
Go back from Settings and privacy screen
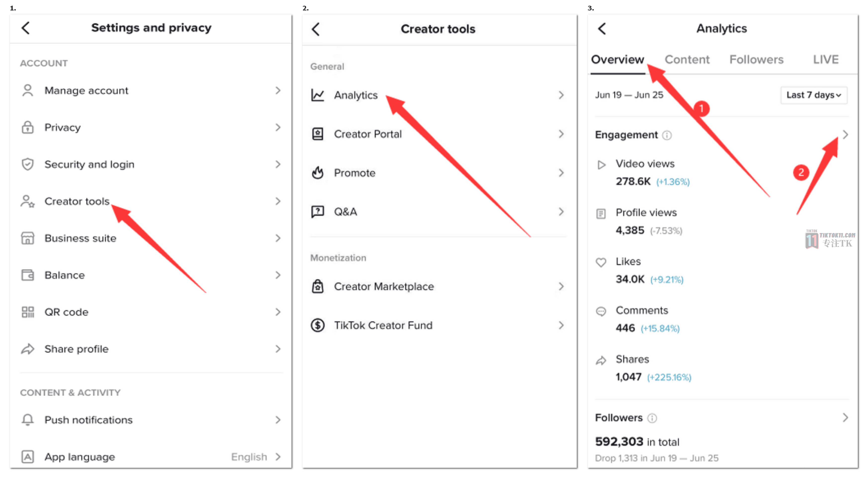click(x=26, y=28)
